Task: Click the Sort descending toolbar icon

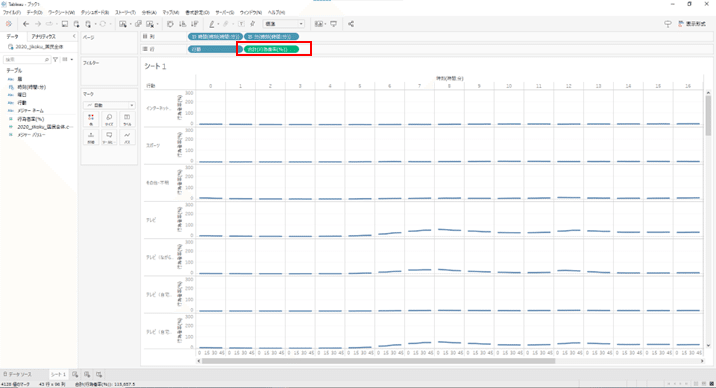Action: click(x=195, y=24)
